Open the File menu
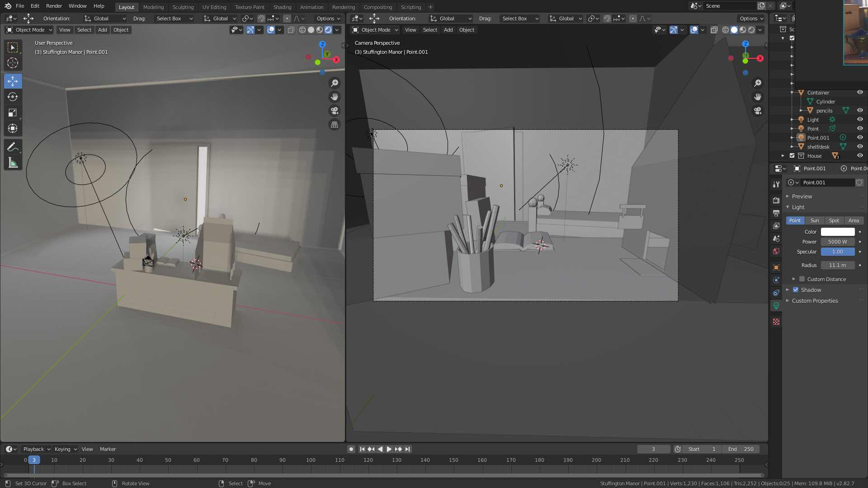868x488 pixels. pyautogui.click(x=20, y=6)
